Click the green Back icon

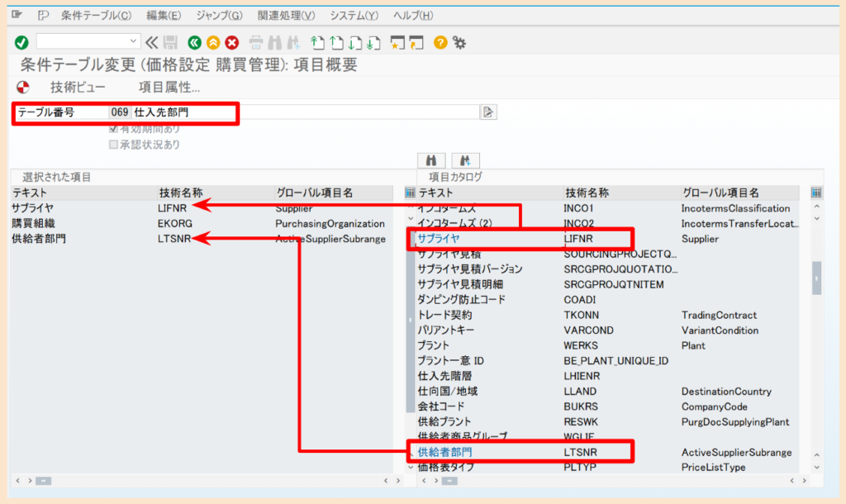click(194, 42)
